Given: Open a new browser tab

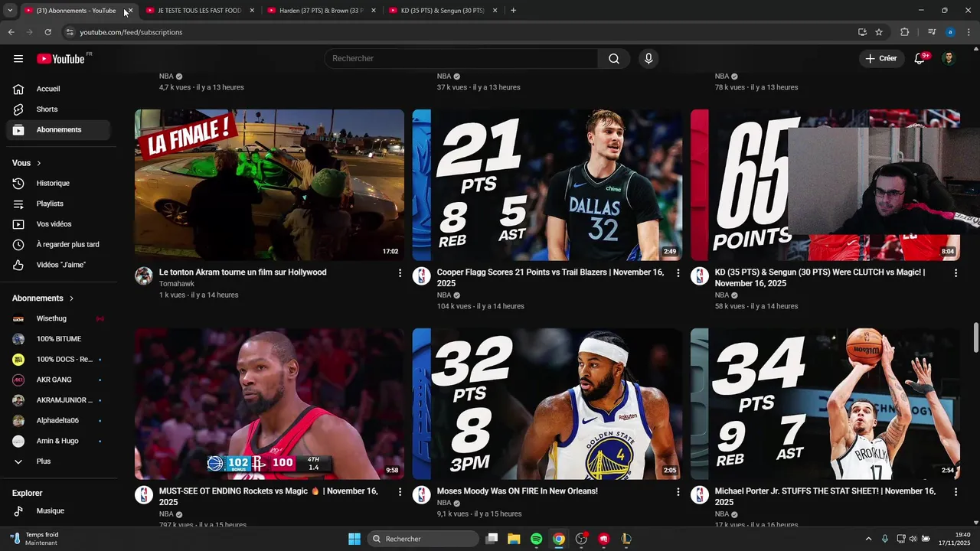Looking at the screenshot, I should pos(513,11).
